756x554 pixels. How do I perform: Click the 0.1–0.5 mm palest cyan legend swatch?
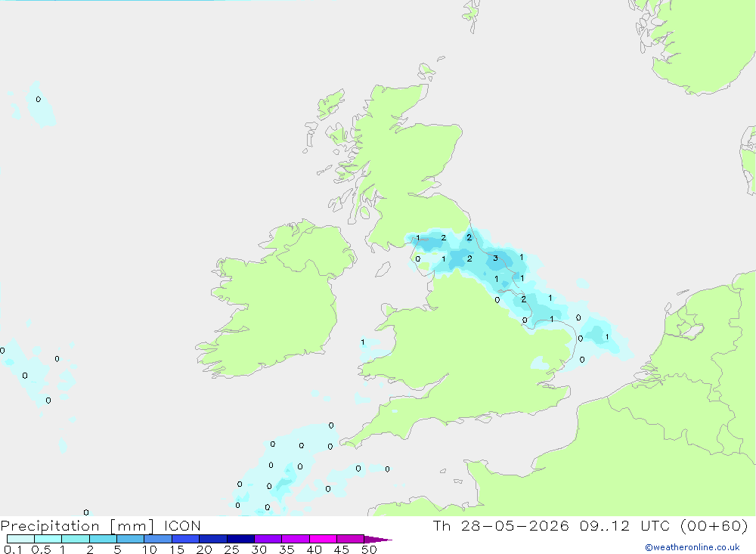click(x=20, y=539)
